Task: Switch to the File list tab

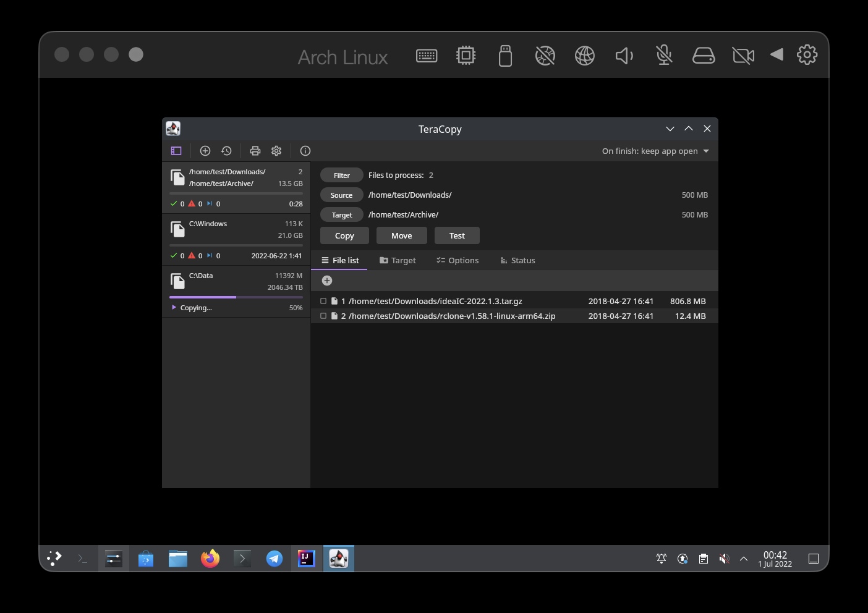Action: [x=339, y=260]
